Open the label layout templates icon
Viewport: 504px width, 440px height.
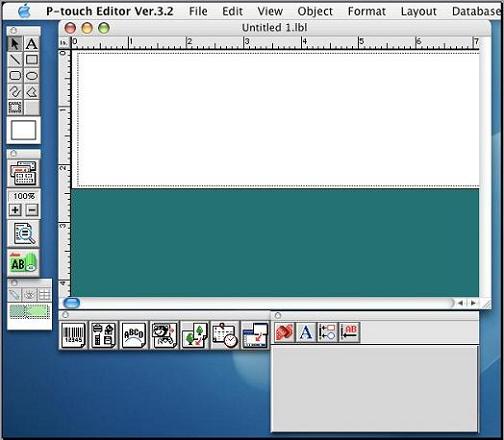pos(23,173)
